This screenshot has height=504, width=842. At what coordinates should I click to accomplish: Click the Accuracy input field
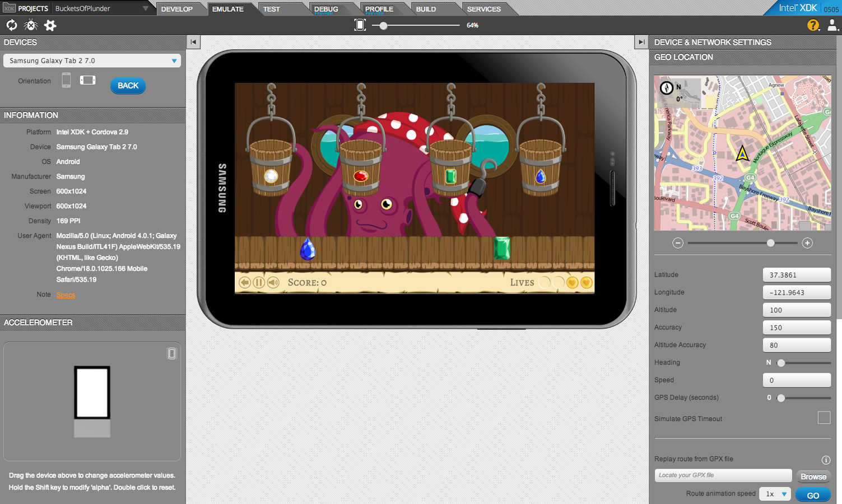(x=797, y=328)
